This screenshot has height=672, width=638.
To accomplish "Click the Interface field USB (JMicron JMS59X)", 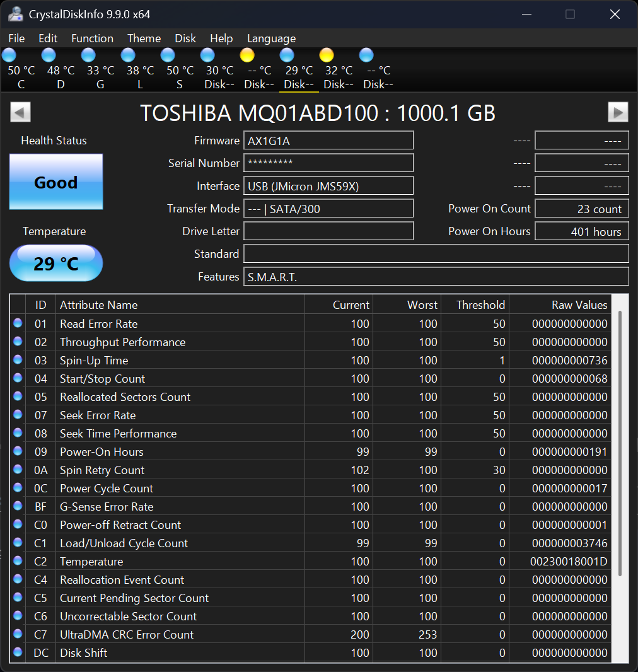I will [x=328, y=186].
